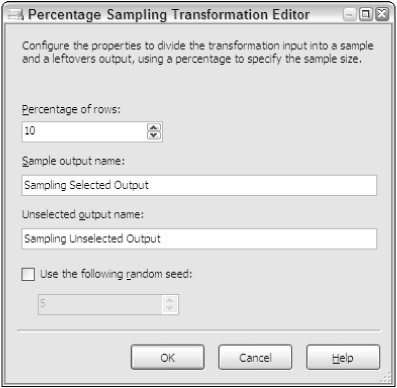
Task: Click the 'Sample output name:' label
Action: pyautogui.click(x=73, y=161)
